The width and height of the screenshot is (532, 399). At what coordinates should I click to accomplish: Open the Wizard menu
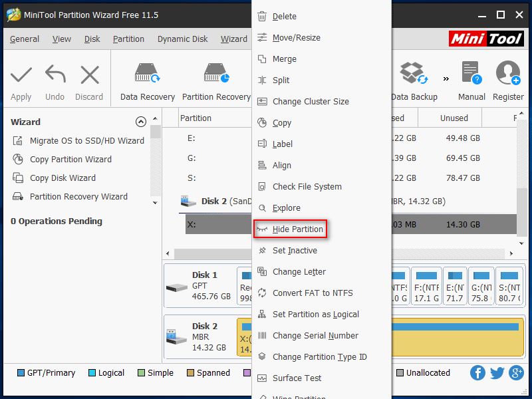pyautogui.click(x=234, y=39)
